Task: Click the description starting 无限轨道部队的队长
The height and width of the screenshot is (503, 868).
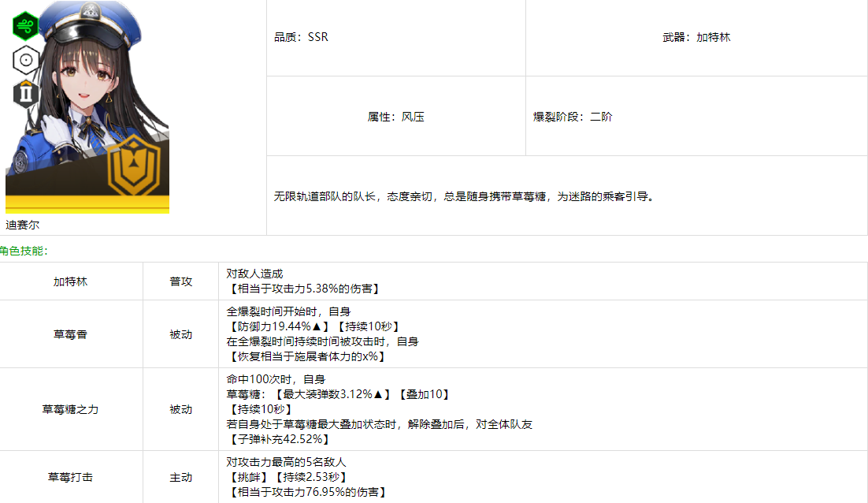Action: [464, 196]
